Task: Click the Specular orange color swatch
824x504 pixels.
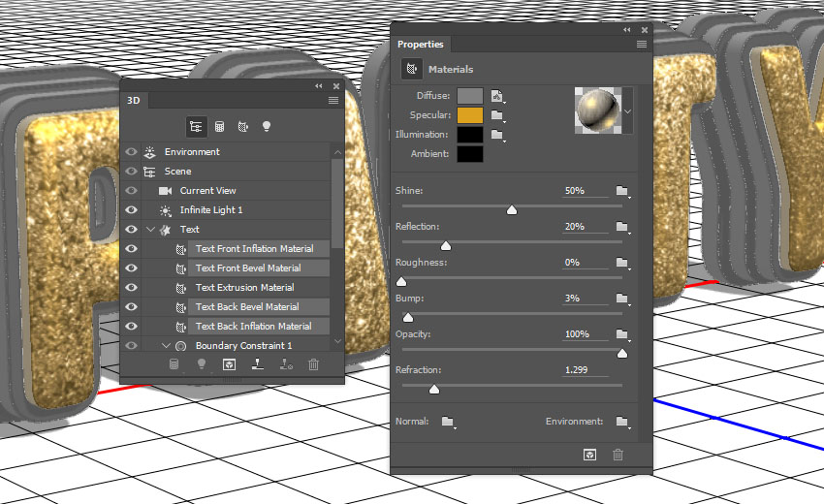Action: [470, 115]
